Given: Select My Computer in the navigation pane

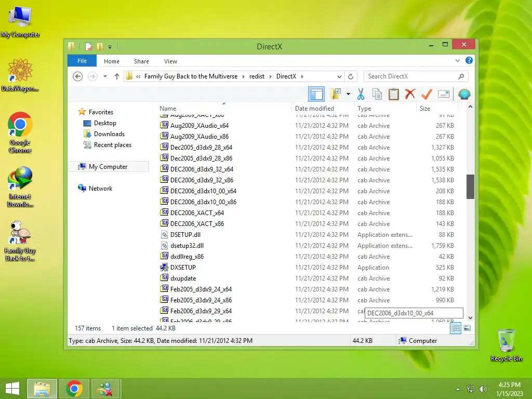Looking at the screenshot, I should coord(109,166).
